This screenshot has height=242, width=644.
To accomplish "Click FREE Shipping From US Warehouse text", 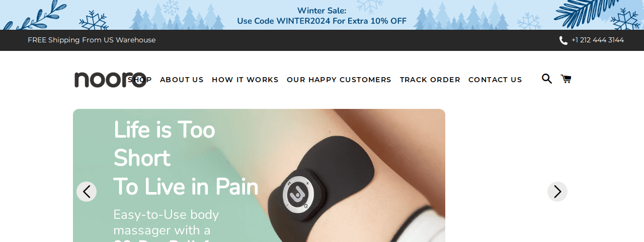I will point(92,40).
